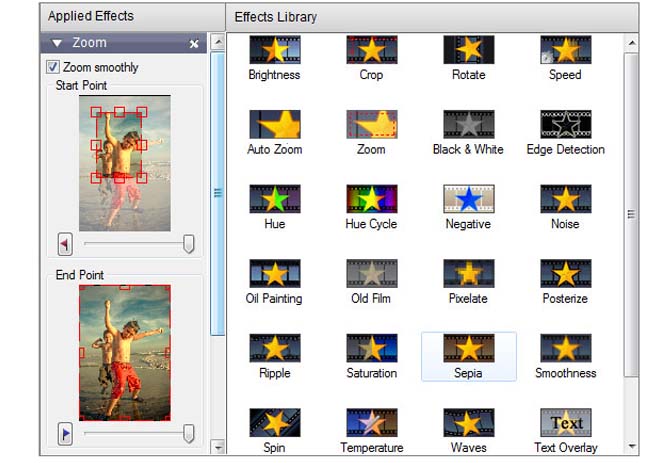Select the Oil Painting effect
Screen dimensions: 665x463
(x=274, y=274)
